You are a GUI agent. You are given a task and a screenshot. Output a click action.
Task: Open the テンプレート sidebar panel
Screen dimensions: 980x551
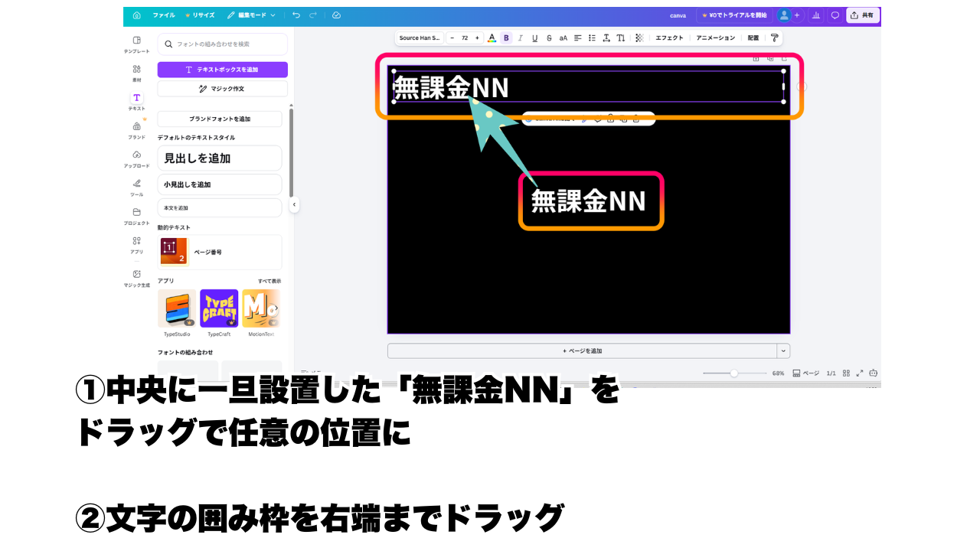click(137, 44)
